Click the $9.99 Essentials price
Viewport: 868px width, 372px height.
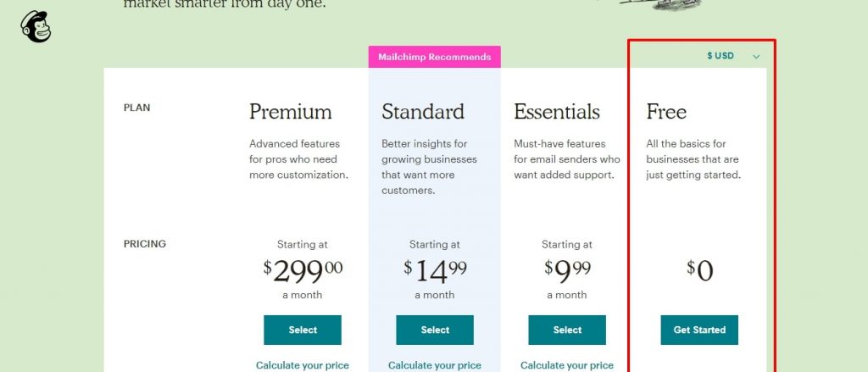(567, 271)
